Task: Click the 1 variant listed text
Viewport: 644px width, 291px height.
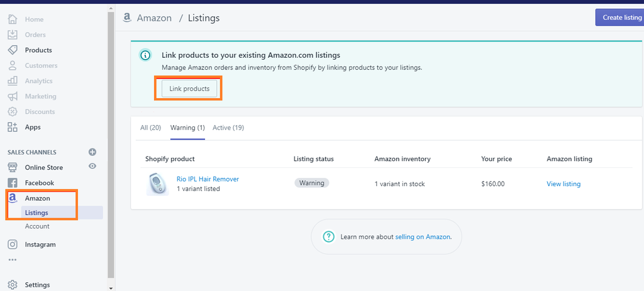Action: [198, 189]
